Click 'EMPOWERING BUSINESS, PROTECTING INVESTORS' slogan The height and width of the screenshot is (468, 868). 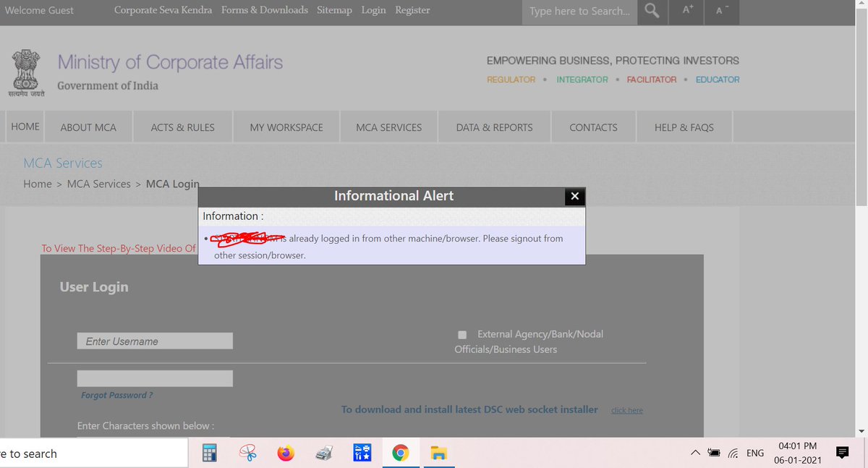(613, 61)
